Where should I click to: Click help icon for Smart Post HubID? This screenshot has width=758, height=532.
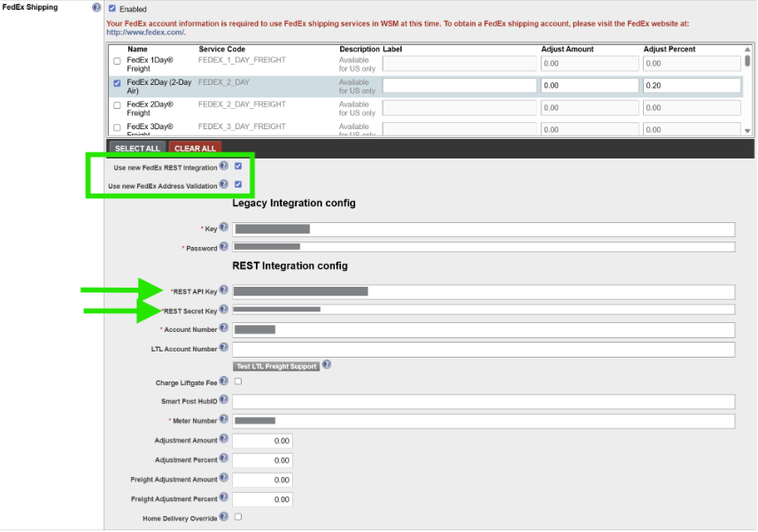pos(223,399)
